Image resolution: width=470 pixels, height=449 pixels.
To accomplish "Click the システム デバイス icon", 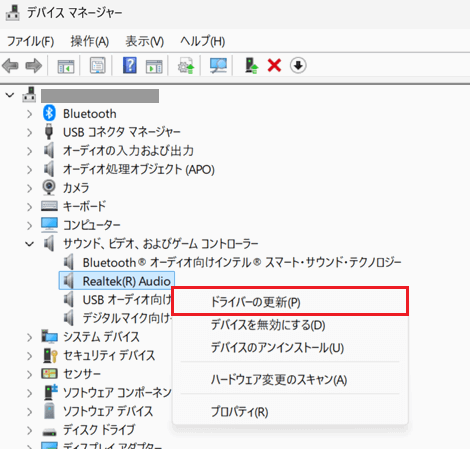I will tap(49, 336).
